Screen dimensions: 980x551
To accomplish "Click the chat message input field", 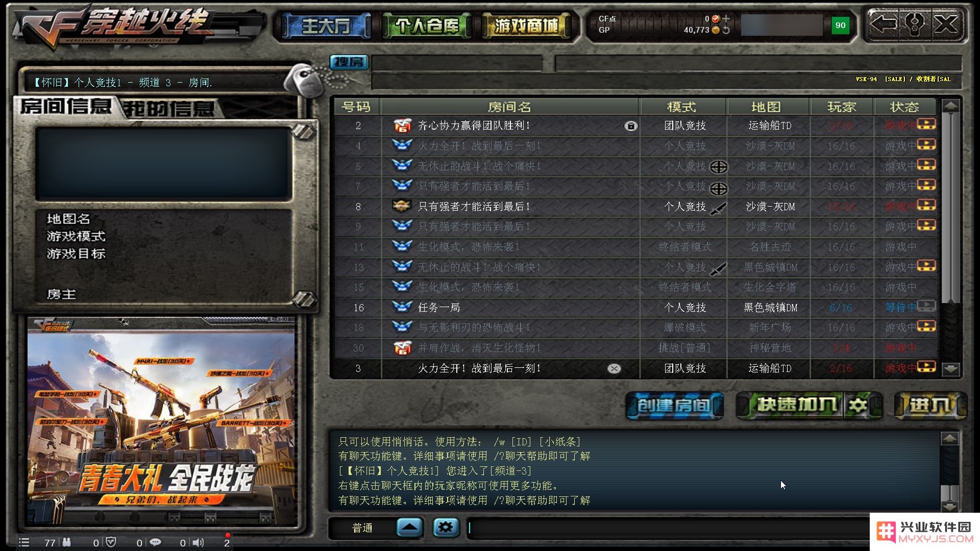I will (x=669, y=528).
